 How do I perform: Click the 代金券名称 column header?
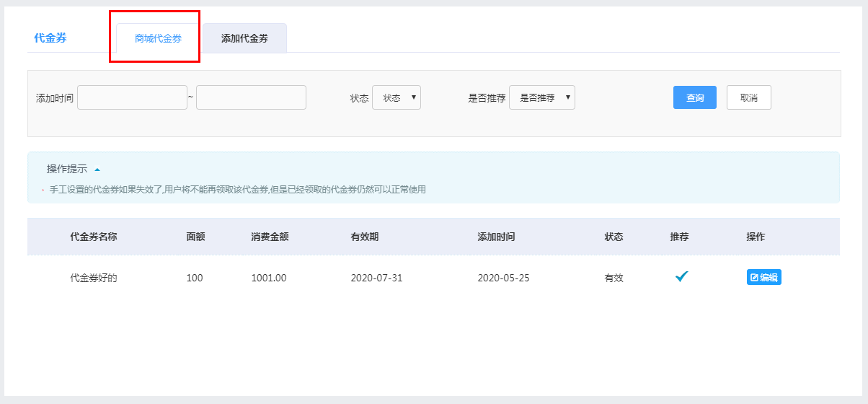tap(94, 237)
